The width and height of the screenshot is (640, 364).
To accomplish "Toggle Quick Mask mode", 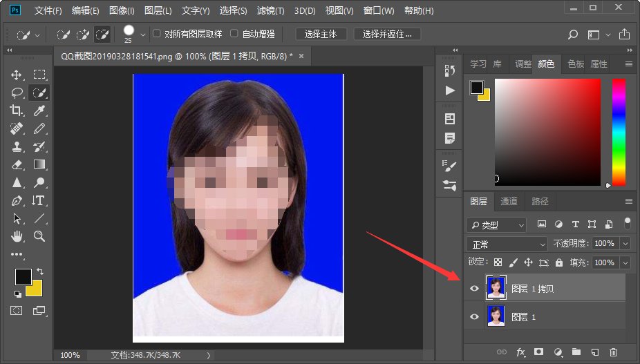I will [17, 311].
